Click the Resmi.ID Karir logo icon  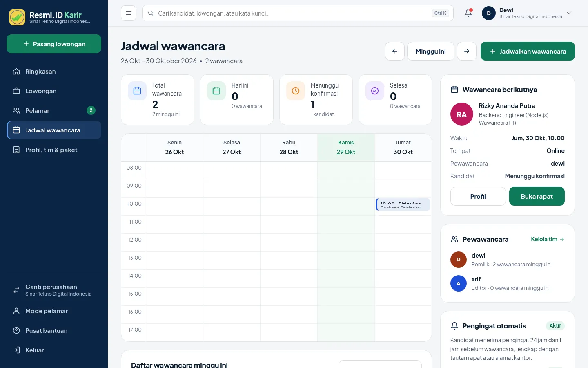click(x=17, y=17)
